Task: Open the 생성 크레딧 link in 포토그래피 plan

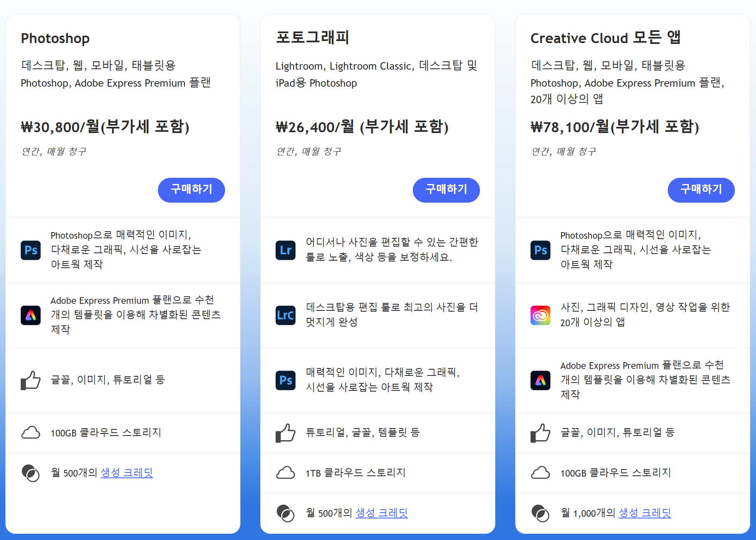Action: click(381, 513)
